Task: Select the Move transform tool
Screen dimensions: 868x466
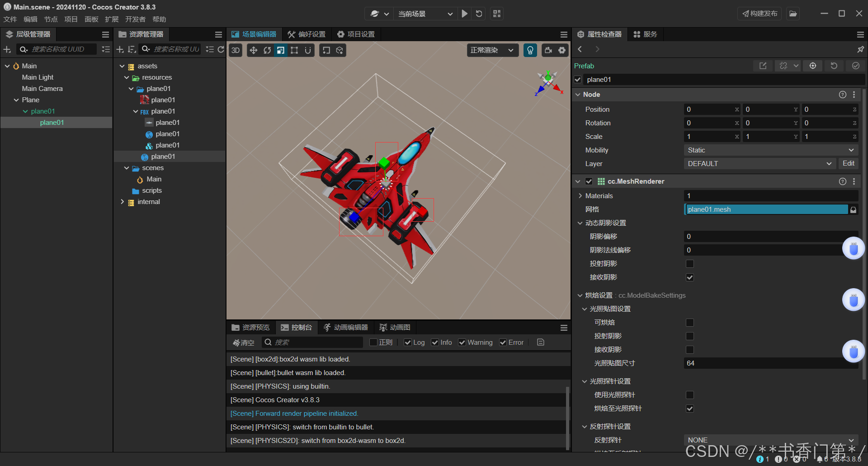Action: (x=254, y=50)
